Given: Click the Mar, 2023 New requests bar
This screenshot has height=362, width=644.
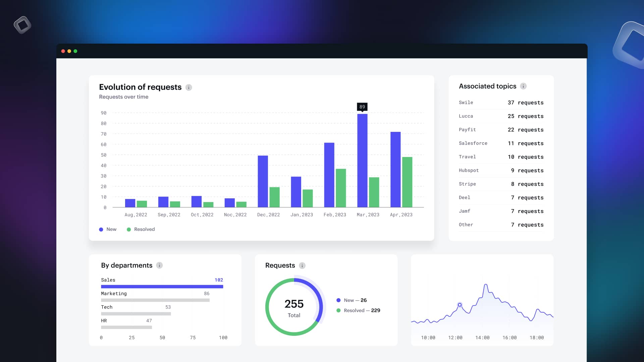Looking at the screenshot, I should coord(362,160).
